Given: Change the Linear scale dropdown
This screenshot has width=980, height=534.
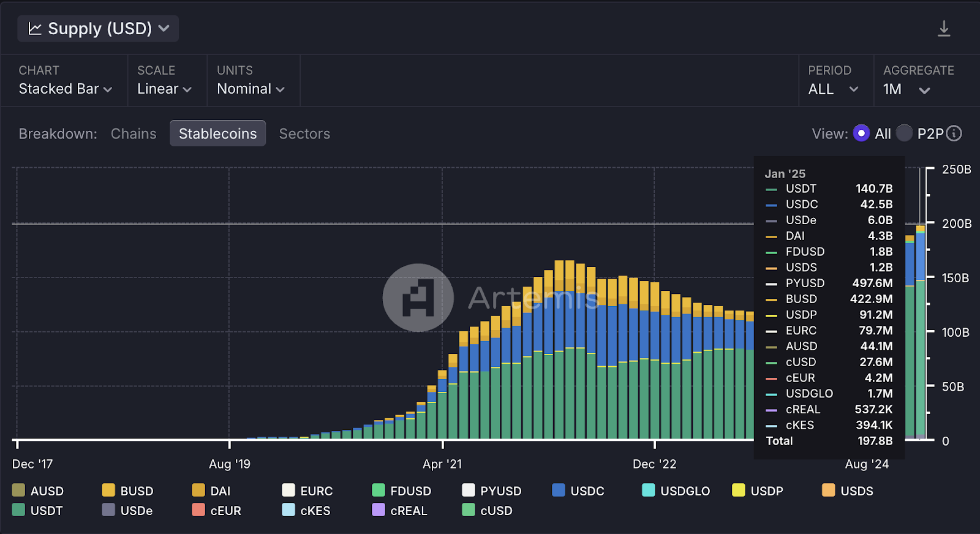Looking at the screenshot, I should coord(164,89).
